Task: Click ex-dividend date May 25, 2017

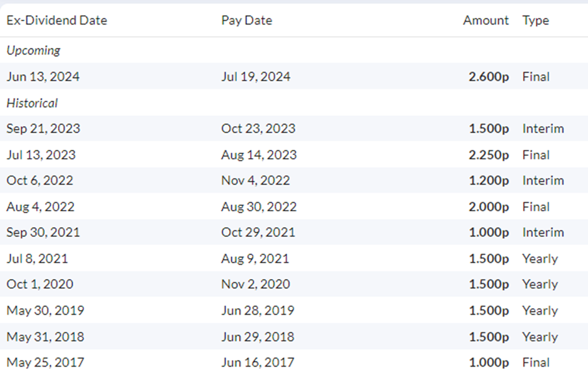Action: coord(46,362)
